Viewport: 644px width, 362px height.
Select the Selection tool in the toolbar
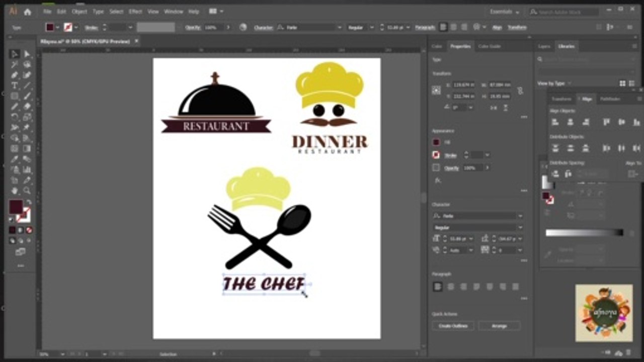15,54
